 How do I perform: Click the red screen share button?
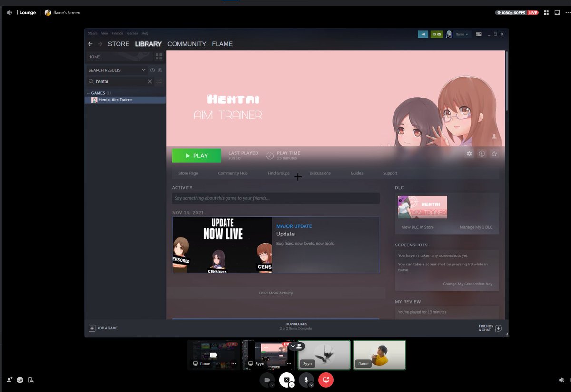click(x=326, y=380)
